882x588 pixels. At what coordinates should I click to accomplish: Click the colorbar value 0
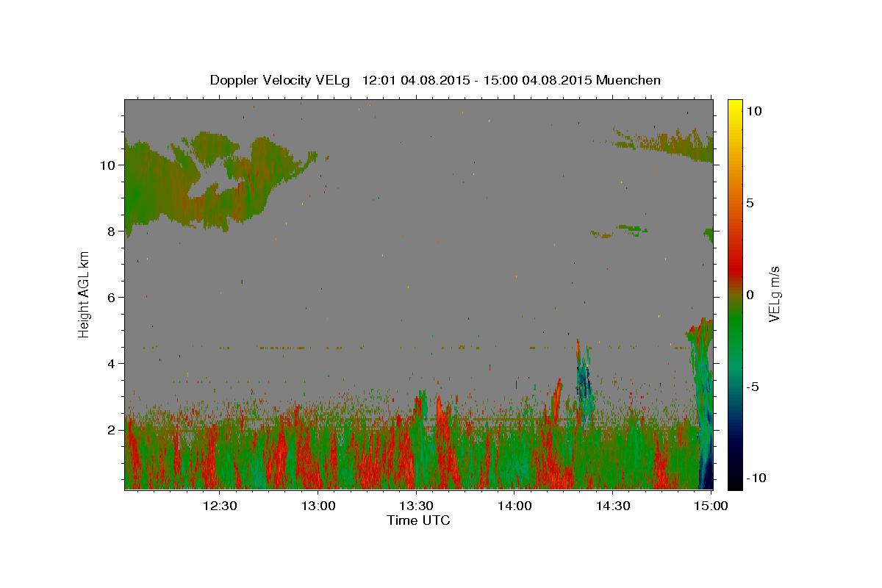(750, 295)
